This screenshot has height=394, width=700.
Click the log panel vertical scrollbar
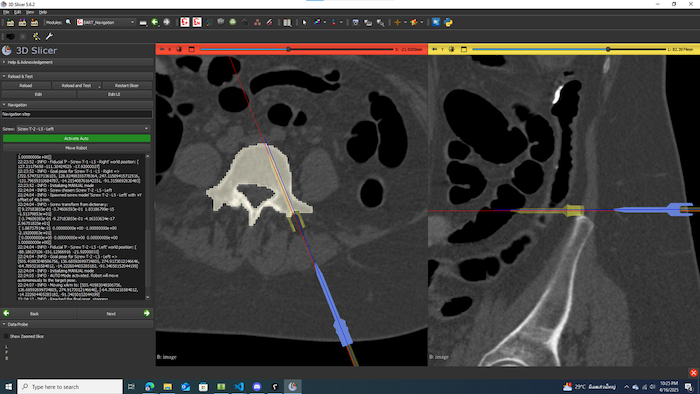tap(148, 227)
